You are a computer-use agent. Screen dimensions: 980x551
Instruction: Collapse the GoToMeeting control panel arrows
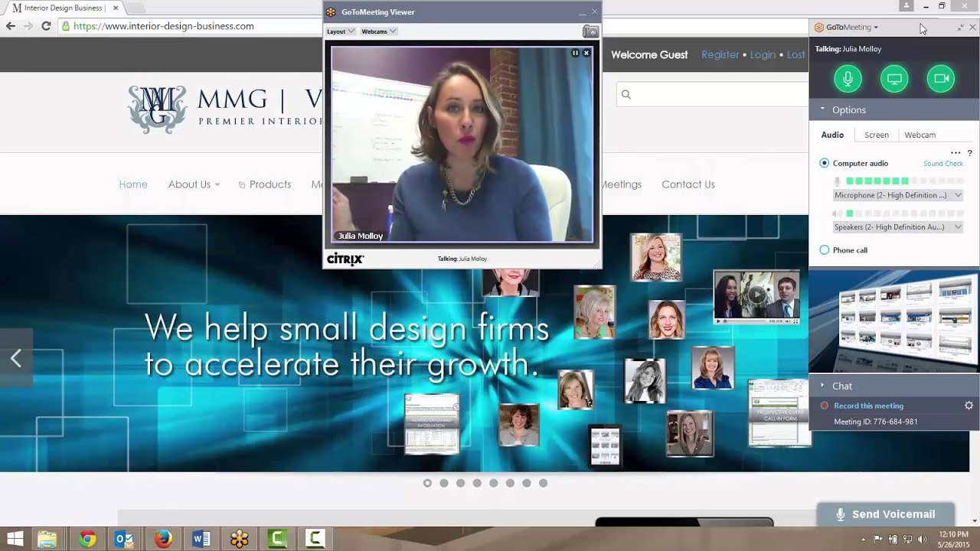tap(960, 28)
